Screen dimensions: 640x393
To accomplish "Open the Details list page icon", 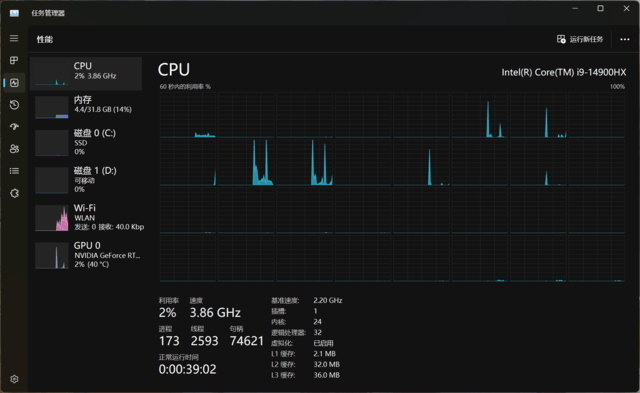I will (14, 171).
